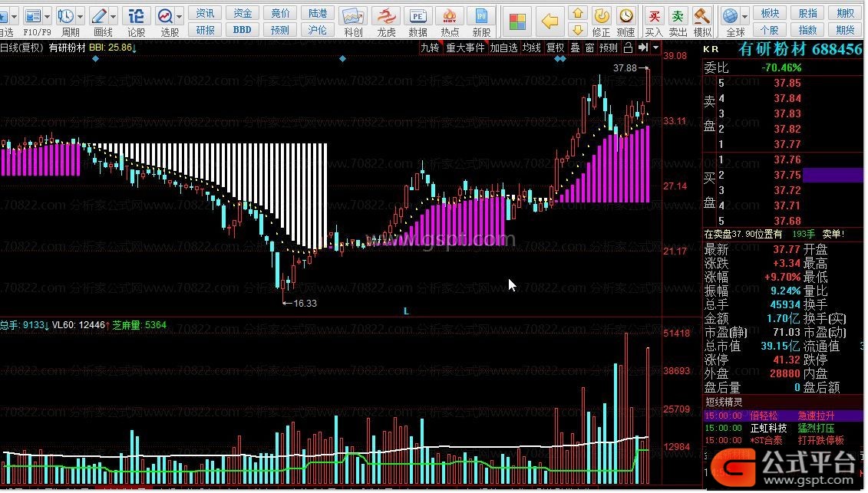Screen dimensions: 868x493
Task: Click the 预测 forecast toolbar button
Action: [280, 30]
